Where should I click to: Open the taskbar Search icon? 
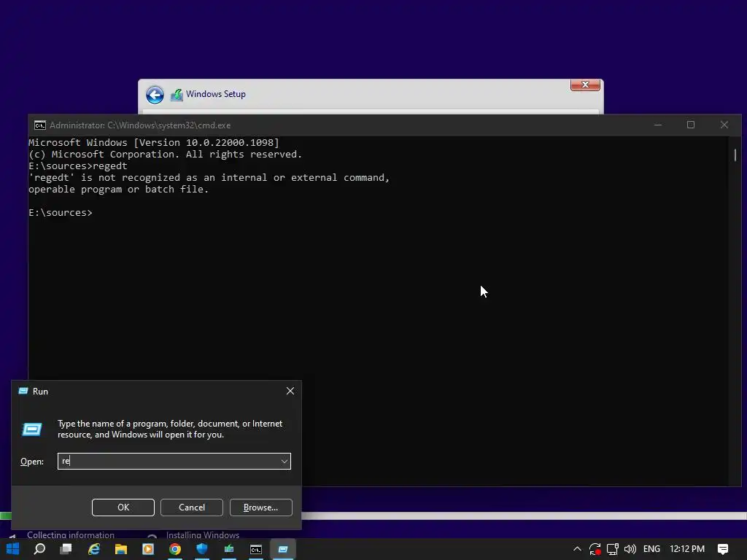[x=39, y=549]
